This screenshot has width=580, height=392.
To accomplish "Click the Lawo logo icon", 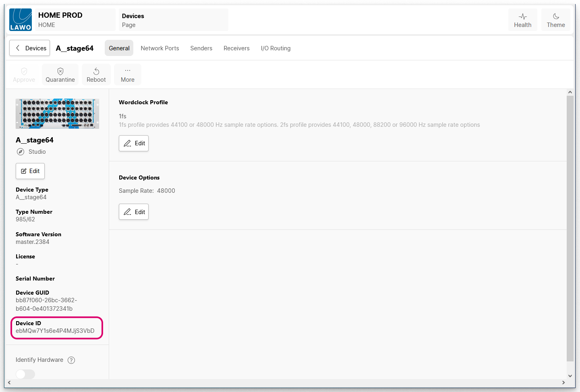I will [x=21, y=20].
